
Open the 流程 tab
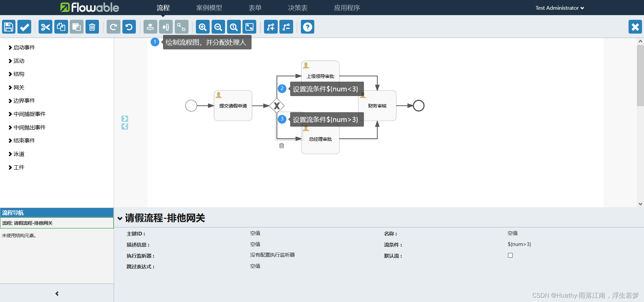[163, 8]
